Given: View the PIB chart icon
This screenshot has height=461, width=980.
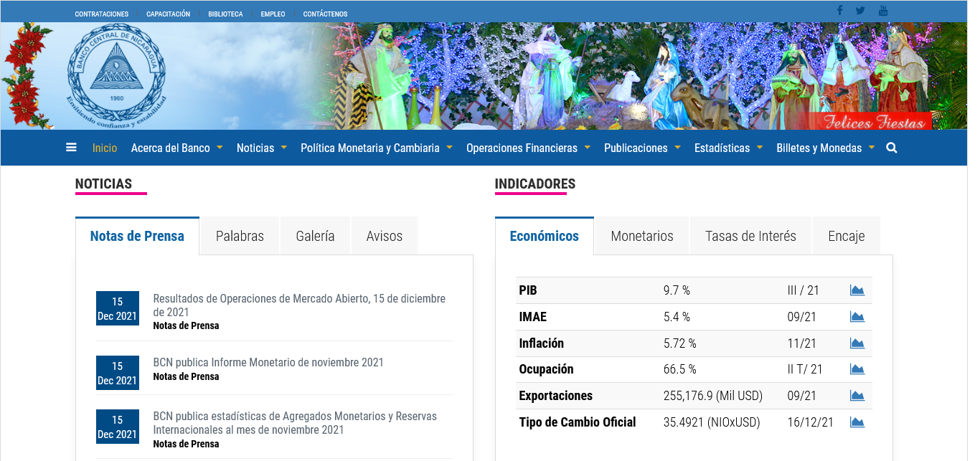Looking at the screenshot, I should 857,290.
